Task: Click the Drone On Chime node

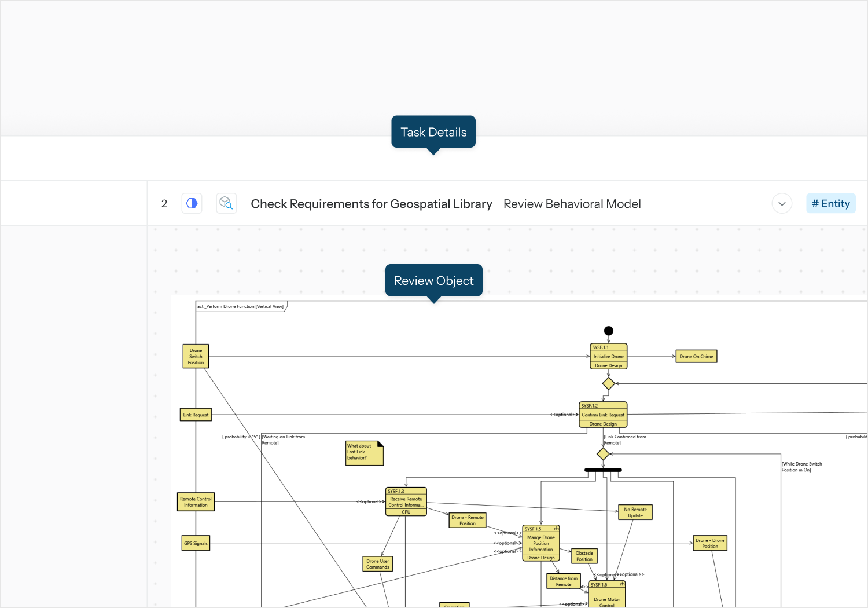Action: click(x=696, y=357)
